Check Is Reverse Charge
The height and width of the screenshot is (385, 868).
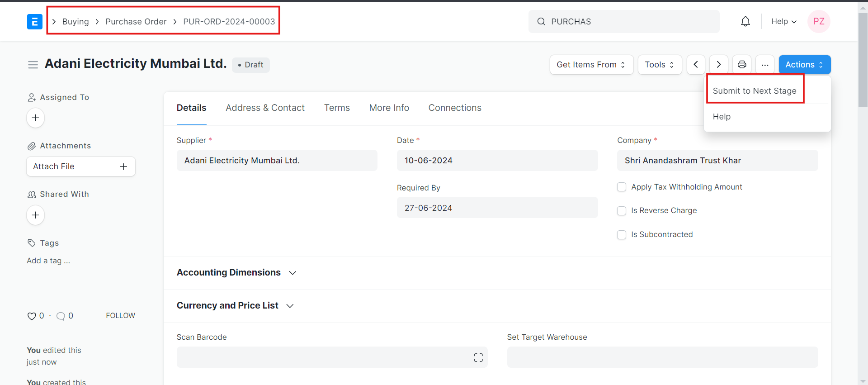[622, 211]
